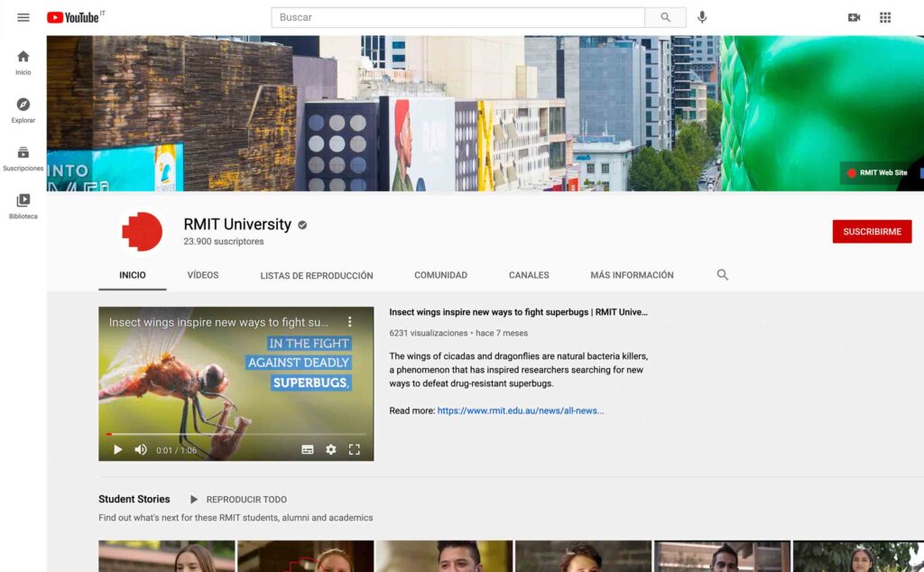This screenshot has height=572, width=924.
Task: Mute the featured video volume
Action: pos(140,449)
